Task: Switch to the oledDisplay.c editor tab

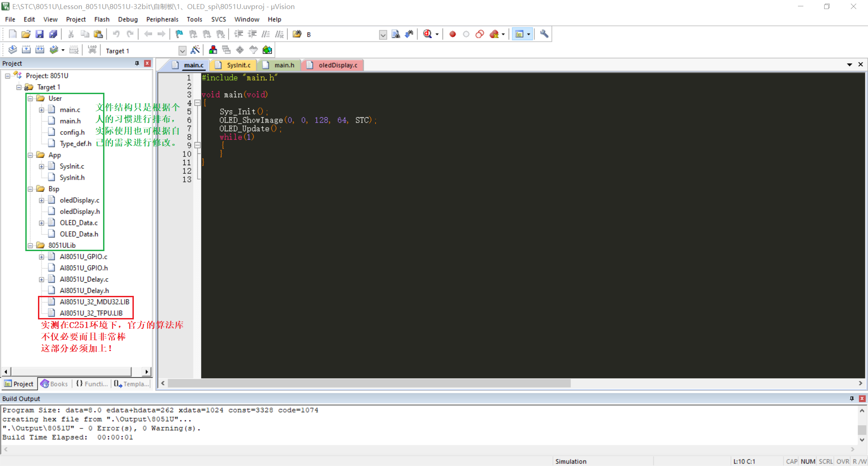Action: point(333,65)
